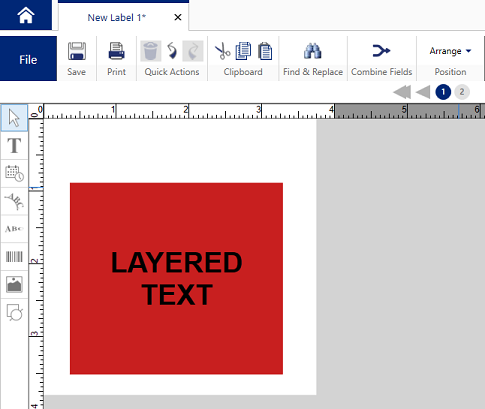Click the Position group label

[x=450, y=72]
